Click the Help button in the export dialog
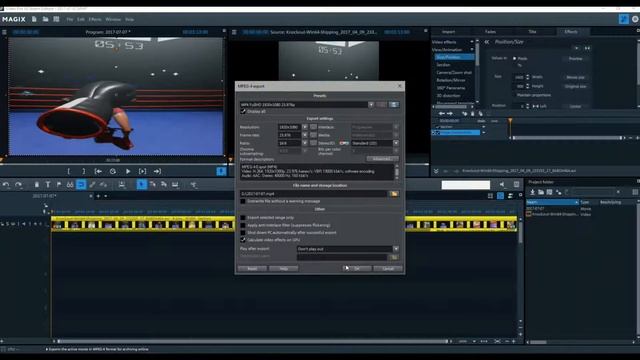Viewport: 640px width, 360px height. click(x=284, y=269)
